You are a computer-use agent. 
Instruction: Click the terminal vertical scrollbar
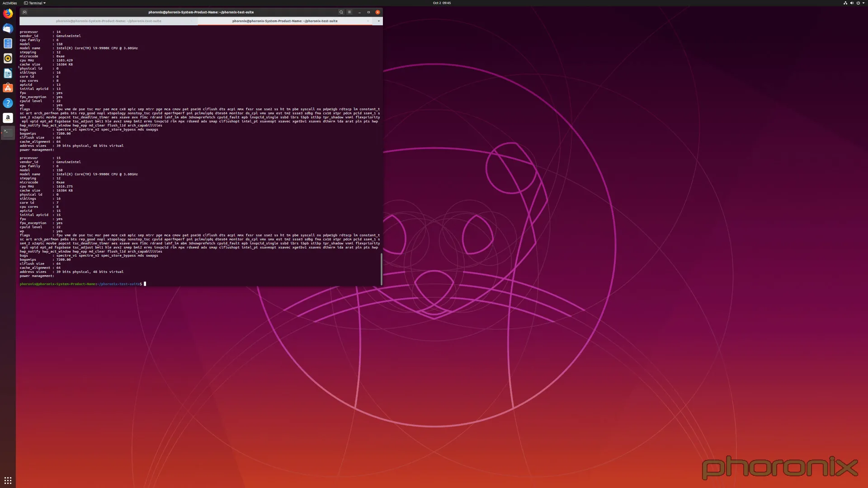[x=382, y=269]
